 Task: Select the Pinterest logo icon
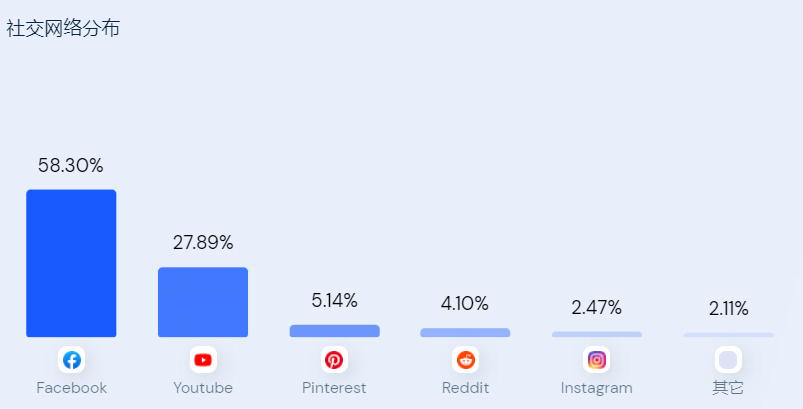334,360
